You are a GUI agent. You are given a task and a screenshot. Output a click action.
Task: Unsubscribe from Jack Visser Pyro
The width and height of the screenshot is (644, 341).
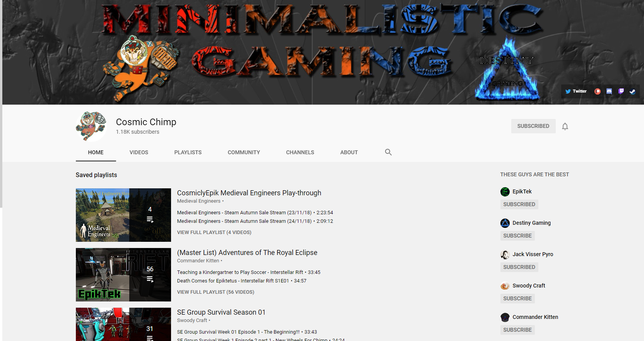tap(519, 267)
